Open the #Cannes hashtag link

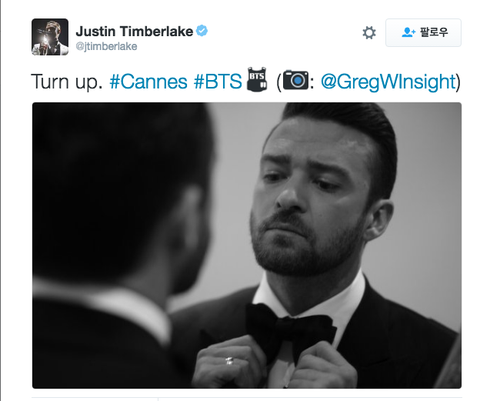(x=149, y=82)
